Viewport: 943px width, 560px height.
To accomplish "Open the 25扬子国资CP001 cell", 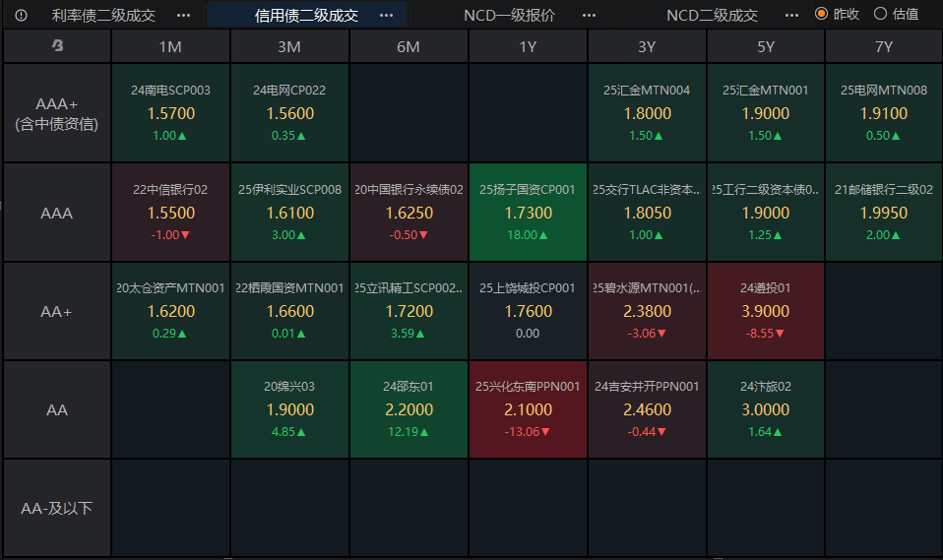I will [528, 213].
